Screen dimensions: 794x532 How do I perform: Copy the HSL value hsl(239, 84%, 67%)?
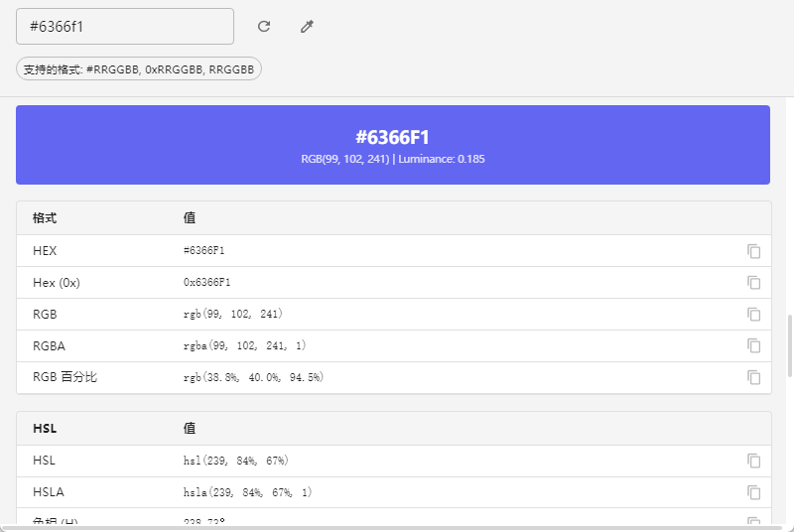pyautogui.click(x=753, y=461)
